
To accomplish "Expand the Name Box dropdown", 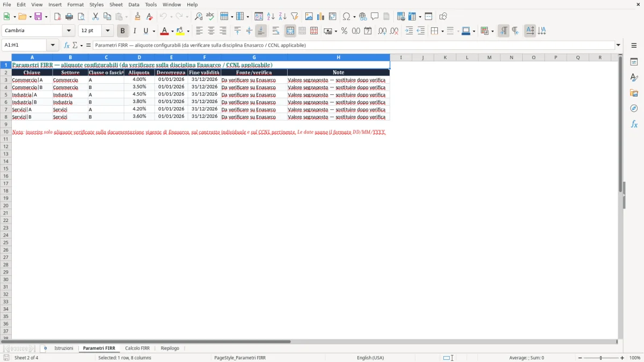I will (x=53, y=46).
